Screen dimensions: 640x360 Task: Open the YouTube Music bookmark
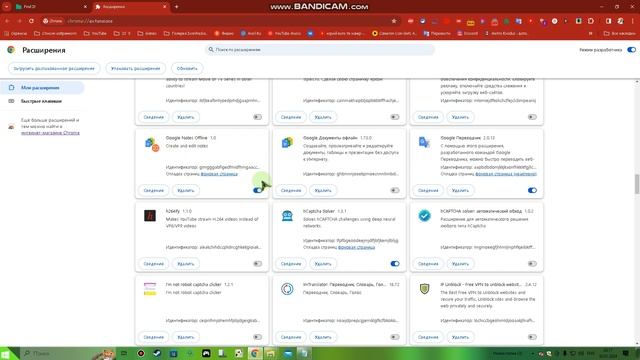pyautogui.click(x=284, y=33)
